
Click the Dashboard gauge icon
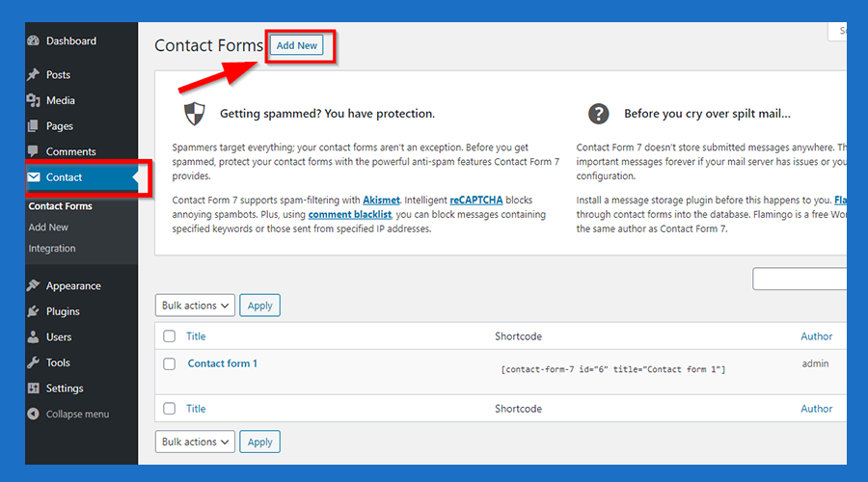tap(34, 41)
